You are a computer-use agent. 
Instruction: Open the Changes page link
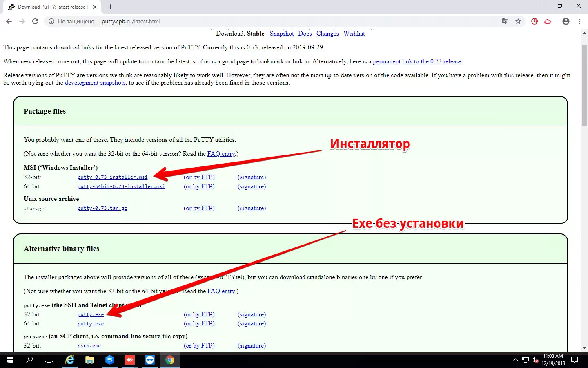tap(327, 34)
